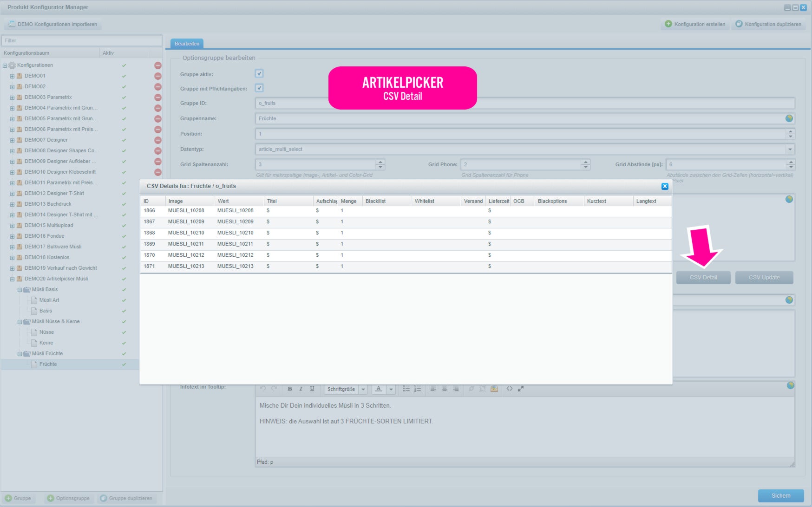Image resolution: width=812 pixels, height=507 pixels.
Task: Click CSV Update button
Action: tap(764, 278)
